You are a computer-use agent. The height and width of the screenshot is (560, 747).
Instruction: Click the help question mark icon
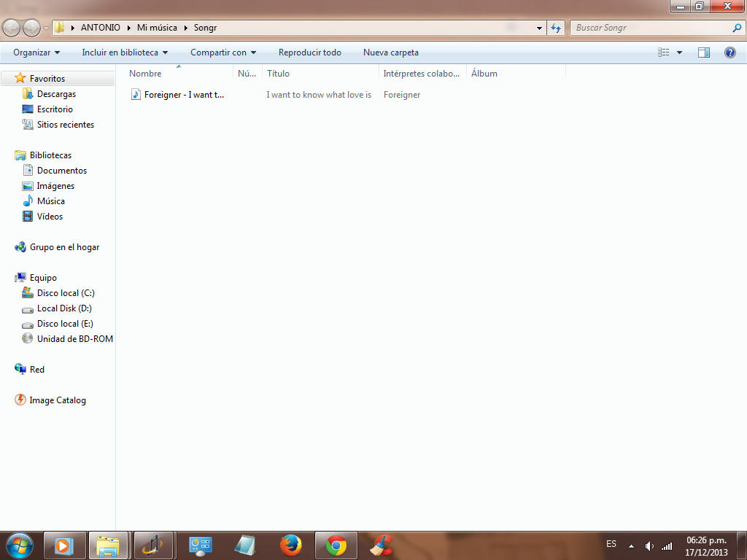pyautogui.click(x=729, y=52)
